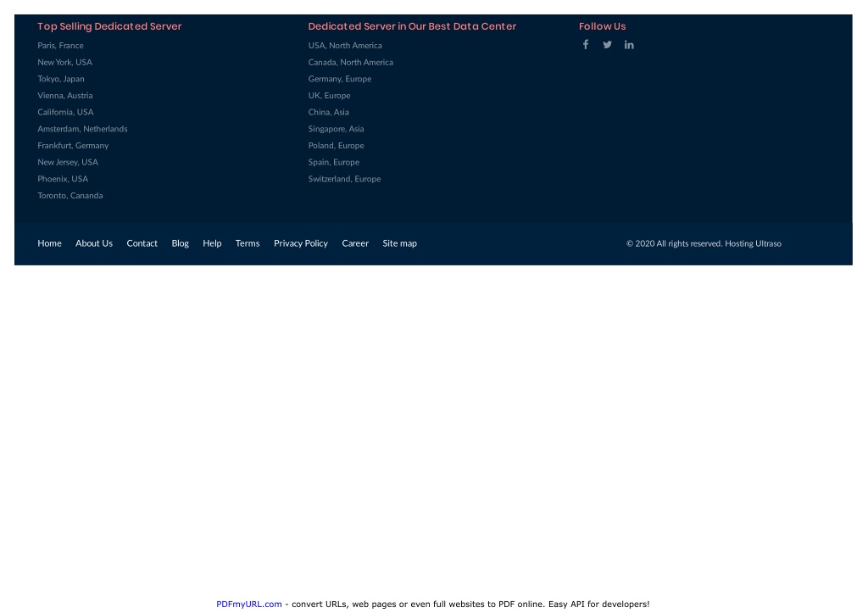Select New Jersey, USA server link
The image size is (868, 613).
point(68,162)
